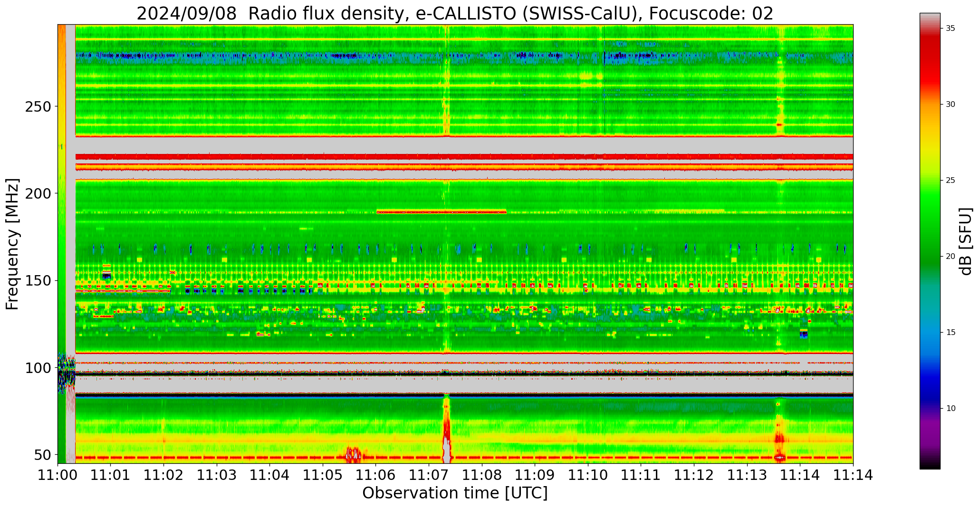Screen dimensions: 980x507
Task: Click the 250 frequency tick label
Action: pyautogui.click(x=37, y=106)
